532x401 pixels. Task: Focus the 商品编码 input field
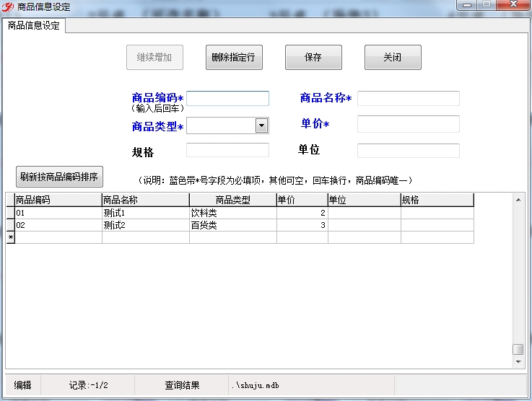[x=228, y=98]
